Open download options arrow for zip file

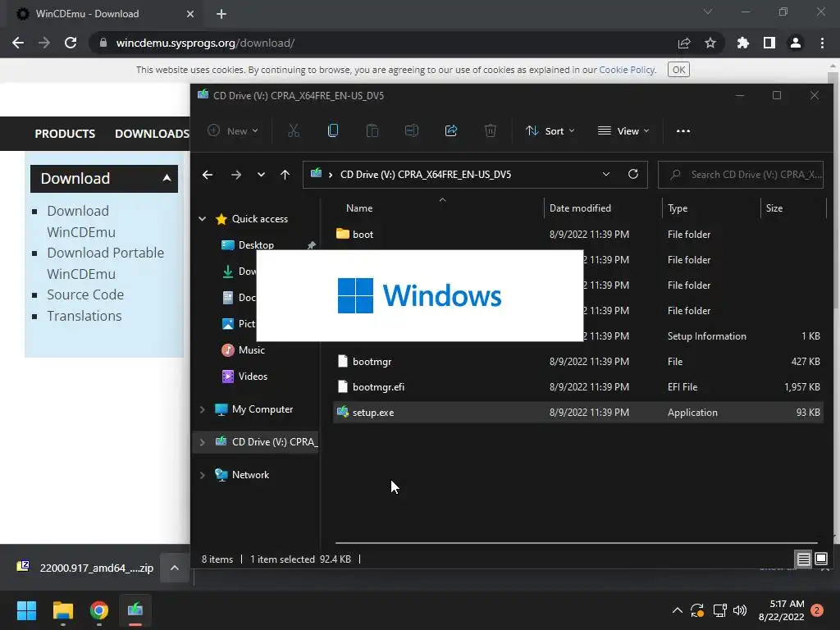click(175, 568)
